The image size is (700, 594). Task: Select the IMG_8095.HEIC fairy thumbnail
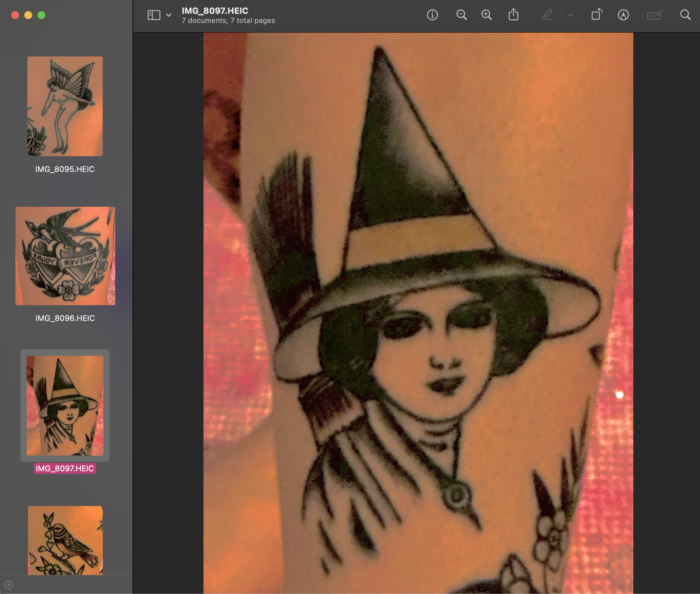point(65,106)
